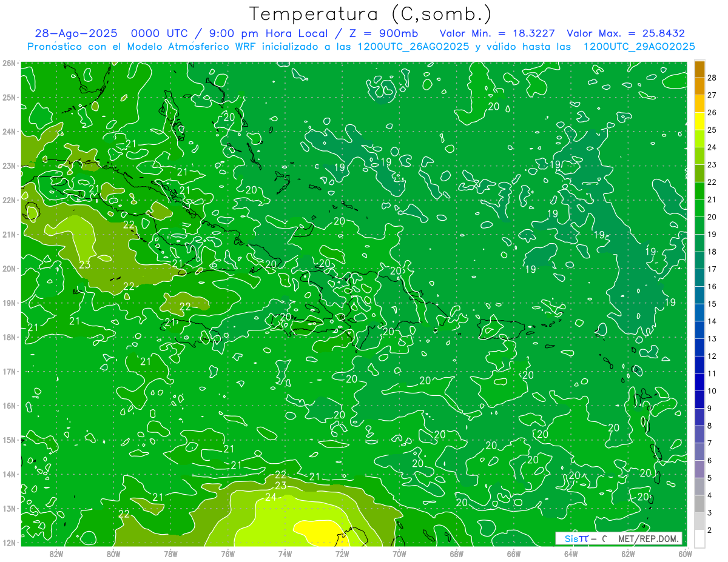This screenshot has width=728, height=562.
Task: Click colorbar label '7'
Action: (x=709, y=443)
